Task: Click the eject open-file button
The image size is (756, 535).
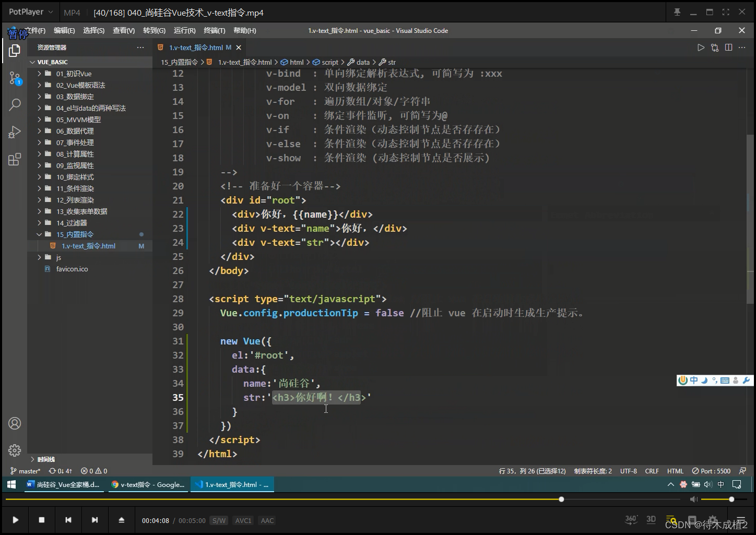Action: click(x=121, y=520)
